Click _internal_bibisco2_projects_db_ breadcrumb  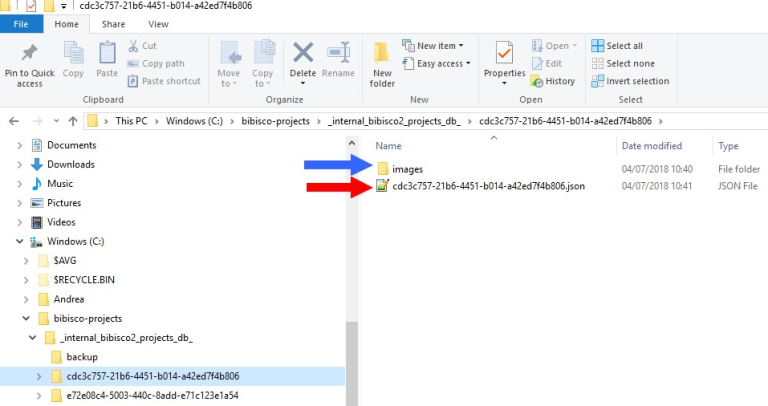point(394,121)
